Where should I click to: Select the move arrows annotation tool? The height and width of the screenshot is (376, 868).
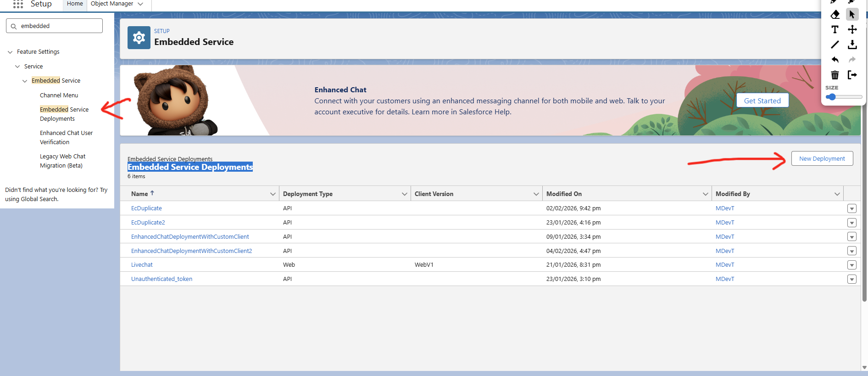(852, 30)
